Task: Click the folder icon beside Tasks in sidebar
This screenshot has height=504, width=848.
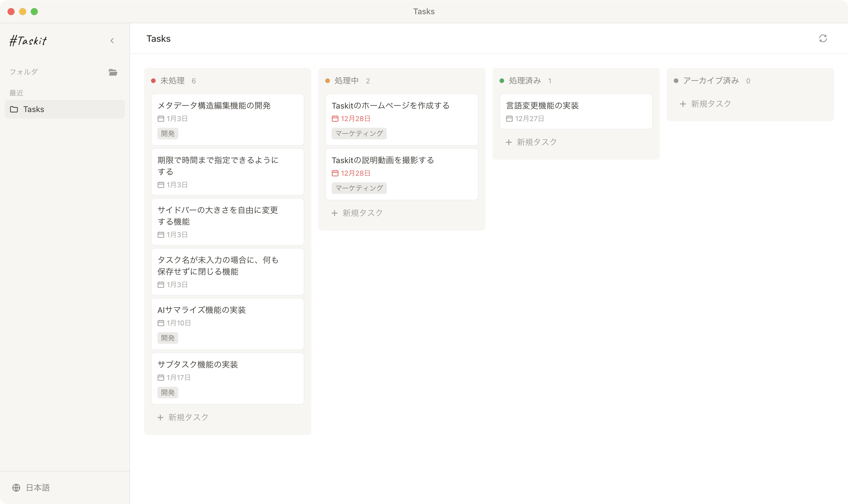Action: click(14, 109)
